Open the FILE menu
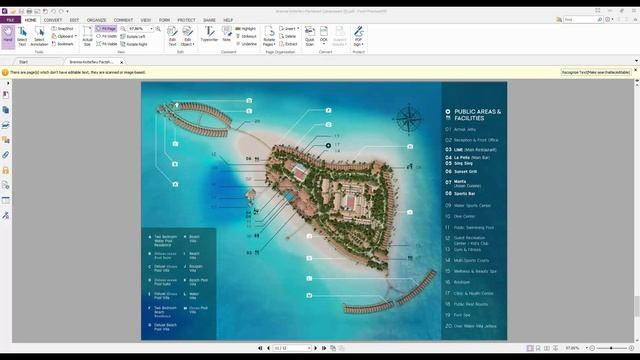The image size is (640, 360). click(10, 20)
